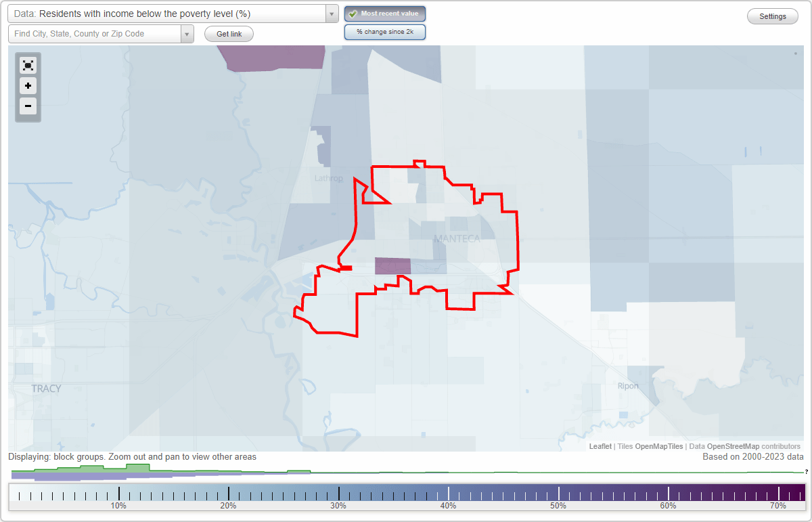Click the Get link button
812x522 pixels.
[x=228, y=33]
